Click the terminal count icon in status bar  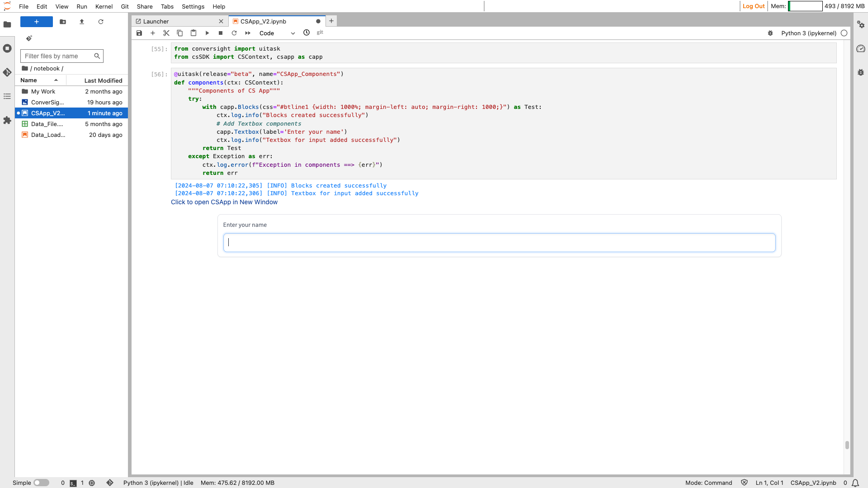[x=73, y=483]
